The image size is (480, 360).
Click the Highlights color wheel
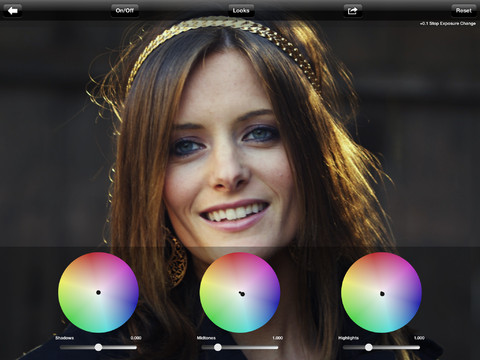click(381, 292)
